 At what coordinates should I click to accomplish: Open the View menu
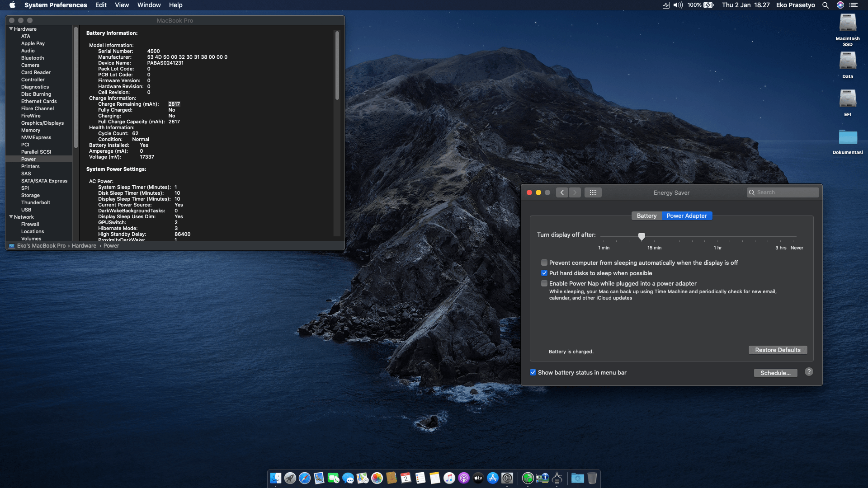click(122, 5)
